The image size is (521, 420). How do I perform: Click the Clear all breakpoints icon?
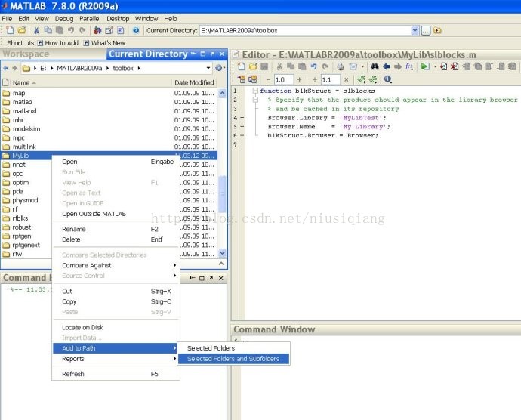pos(455,66)
